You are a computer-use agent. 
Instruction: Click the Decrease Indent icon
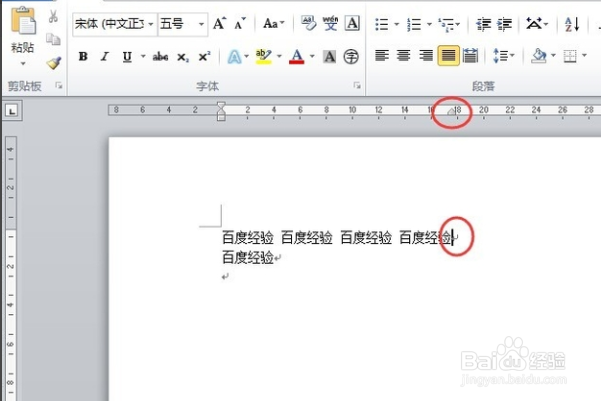click(483, 24)
